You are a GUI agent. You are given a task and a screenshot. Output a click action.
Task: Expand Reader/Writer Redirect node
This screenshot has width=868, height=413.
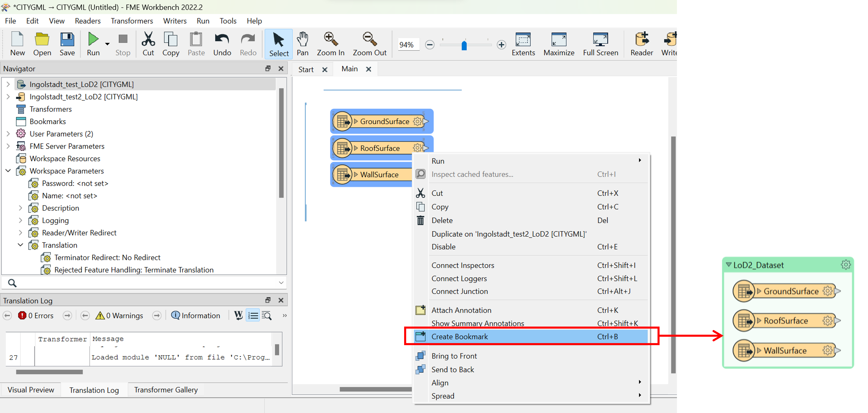(x=21, y=233)
